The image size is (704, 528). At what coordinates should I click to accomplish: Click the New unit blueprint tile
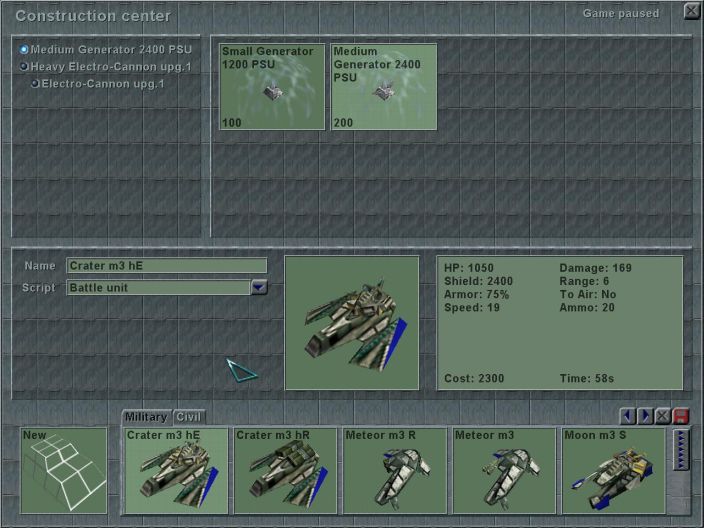tap(64, 471)
